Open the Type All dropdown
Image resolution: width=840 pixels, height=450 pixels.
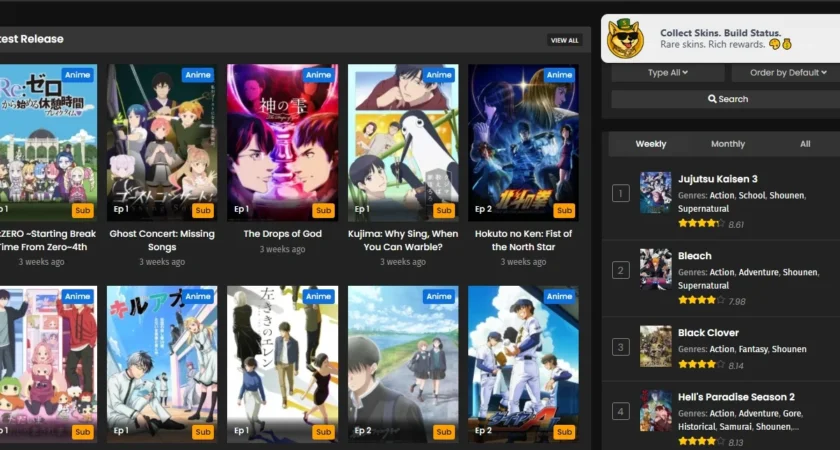pyautogui.click(x=668, y=73)
